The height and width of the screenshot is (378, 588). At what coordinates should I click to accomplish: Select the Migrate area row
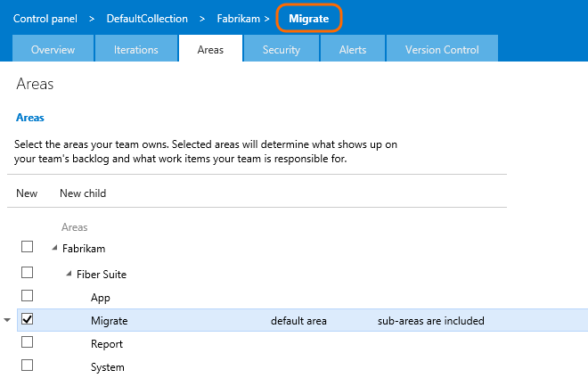302,320
